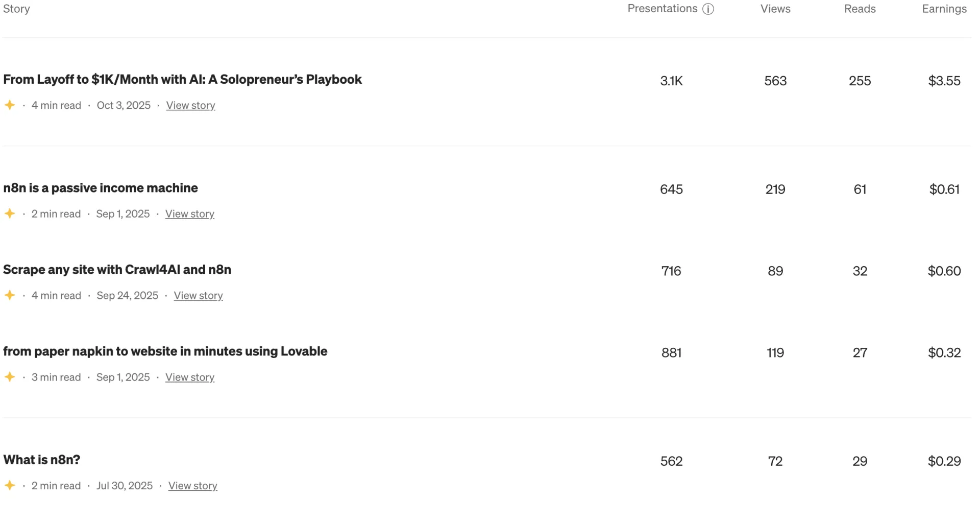
Task: Open View story for Solopreneur's Playbook
Action: (190, 105)
